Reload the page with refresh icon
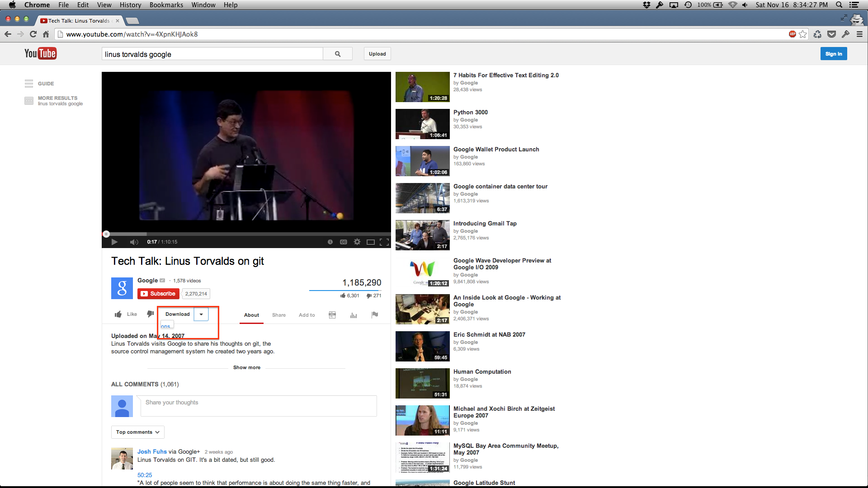Image resolution: width=868 pixels, height=488 pixels. click(x=33, y=34)
